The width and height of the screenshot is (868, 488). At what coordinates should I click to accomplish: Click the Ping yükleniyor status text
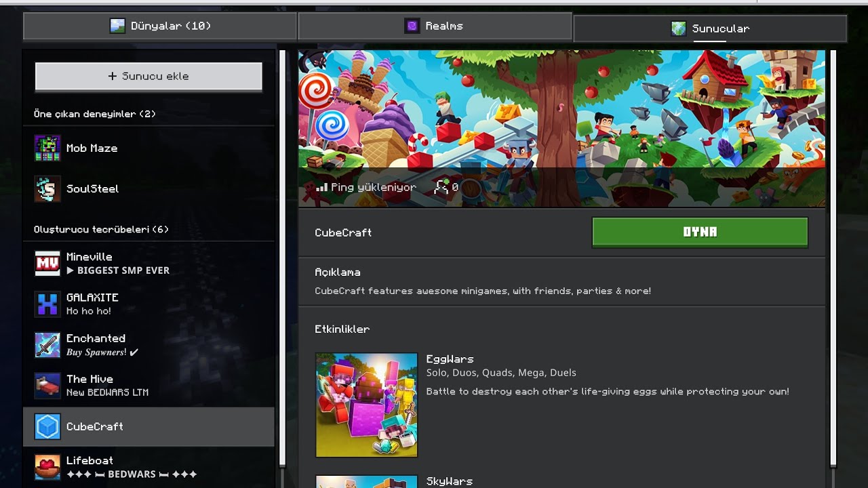[x=374, y=187]
